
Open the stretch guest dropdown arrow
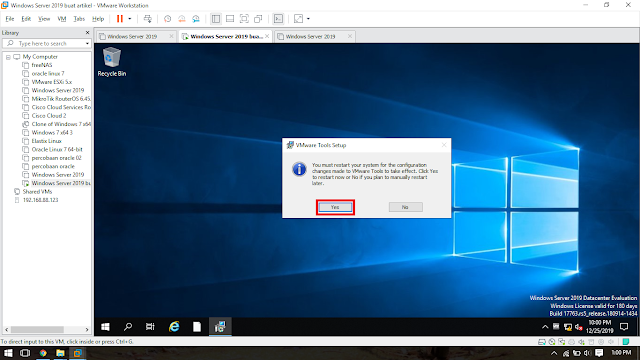pos(308,19)
